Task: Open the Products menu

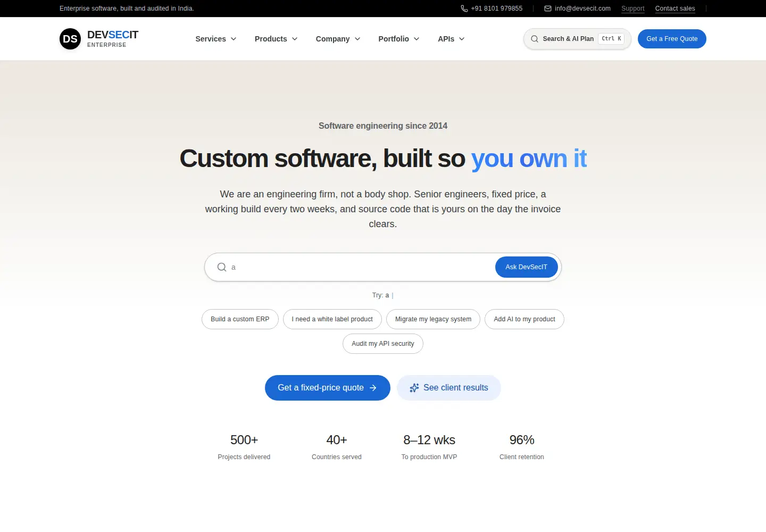Action: click(276, 39)
